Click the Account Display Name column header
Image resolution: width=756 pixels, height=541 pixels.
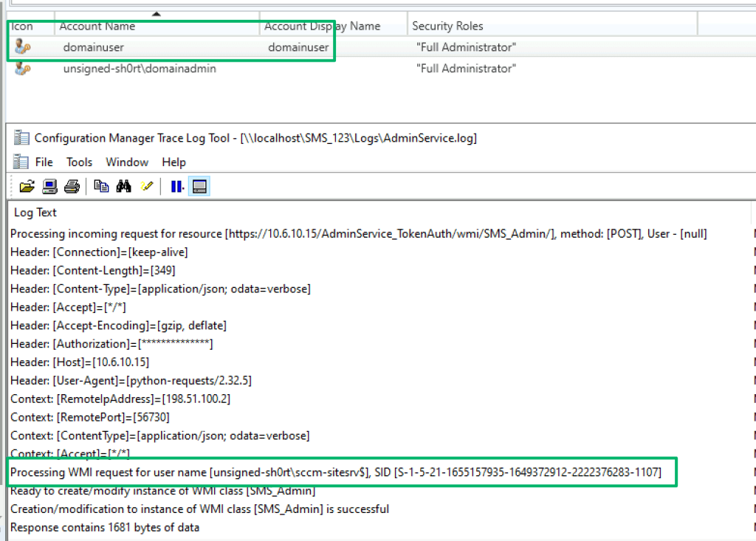[322, 27]
